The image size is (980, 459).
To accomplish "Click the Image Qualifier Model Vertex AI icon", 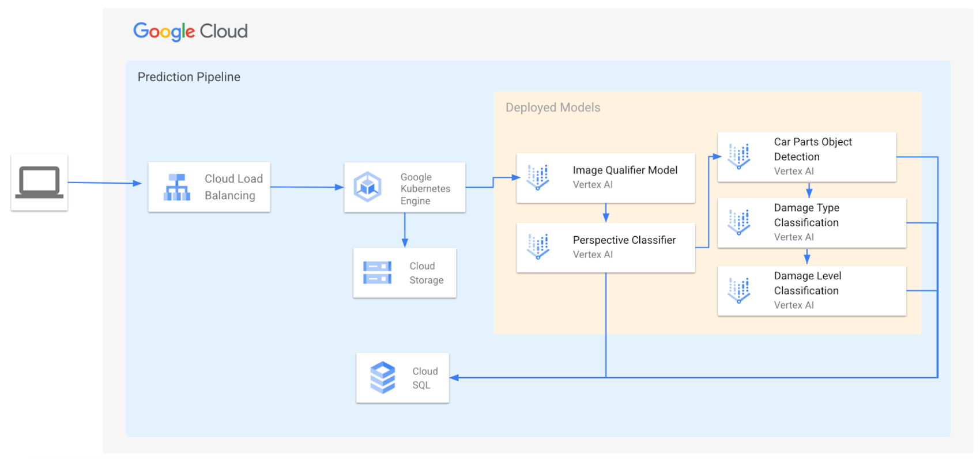I will [x=538, y=177].
